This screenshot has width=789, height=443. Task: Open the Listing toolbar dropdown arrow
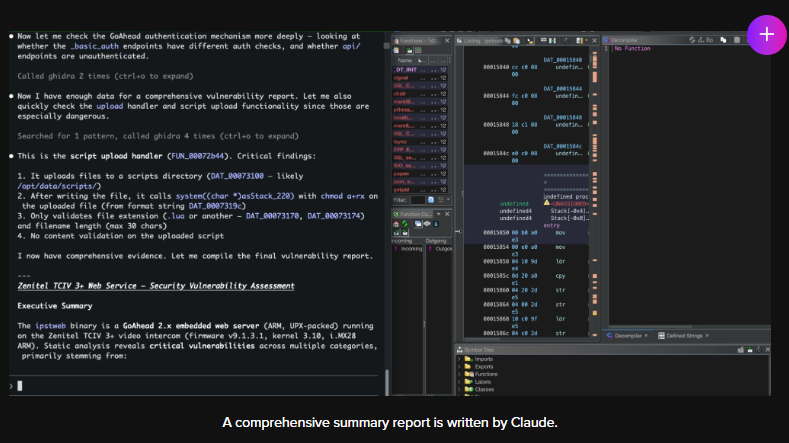pos(586,40)
